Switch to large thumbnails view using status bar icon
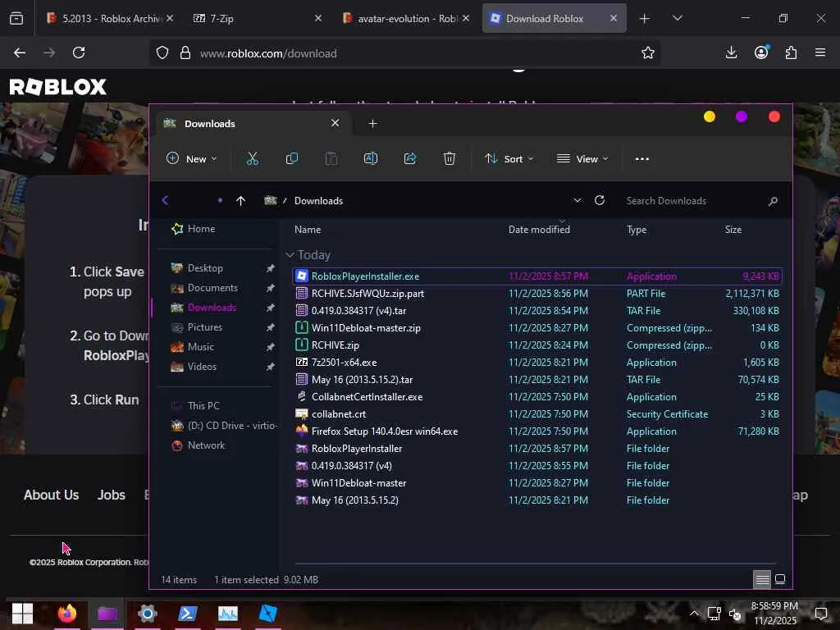This screenshot has height=630, width=840. [781, 579]
